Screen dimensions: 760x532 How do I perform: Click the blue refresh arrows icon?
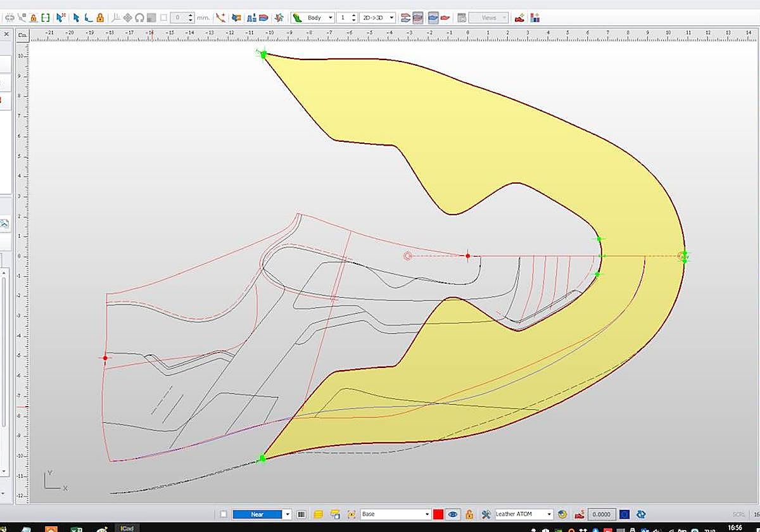click(x=641, y=514)
